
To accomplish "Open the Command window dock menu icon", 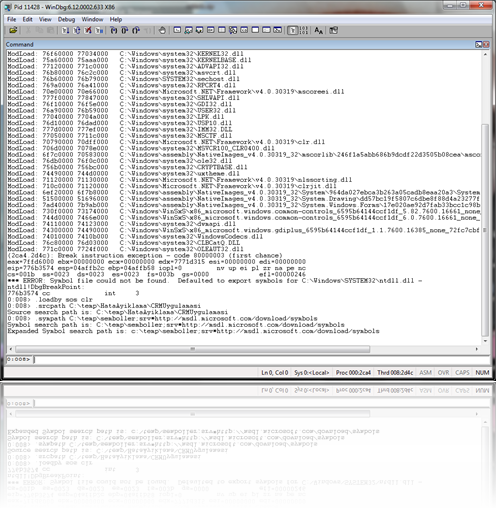I will coord(478,44).
